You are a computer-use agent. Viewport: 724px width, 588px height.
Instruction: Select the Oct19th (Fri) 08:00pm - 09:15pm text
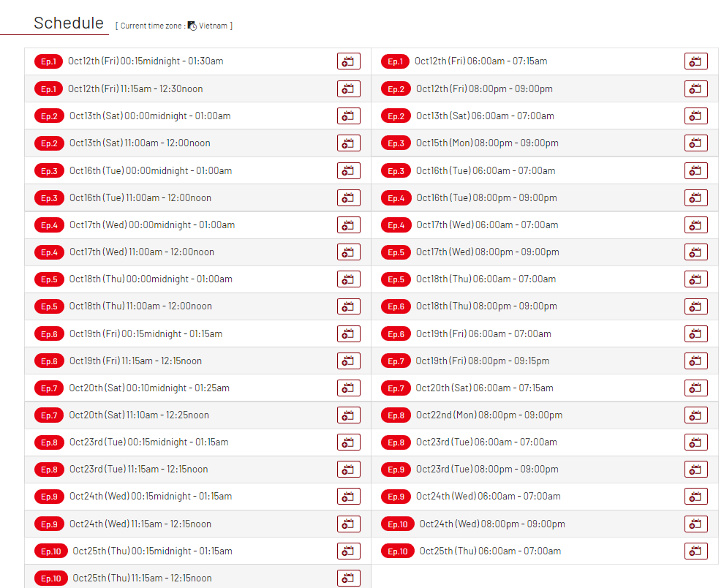pyautogui.click(x=482, y=361)
